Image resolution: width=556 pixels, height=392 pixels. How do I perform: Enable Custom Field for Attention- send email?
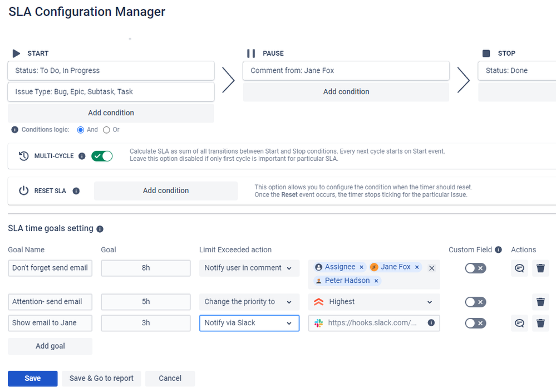click(x=475, y=302)
